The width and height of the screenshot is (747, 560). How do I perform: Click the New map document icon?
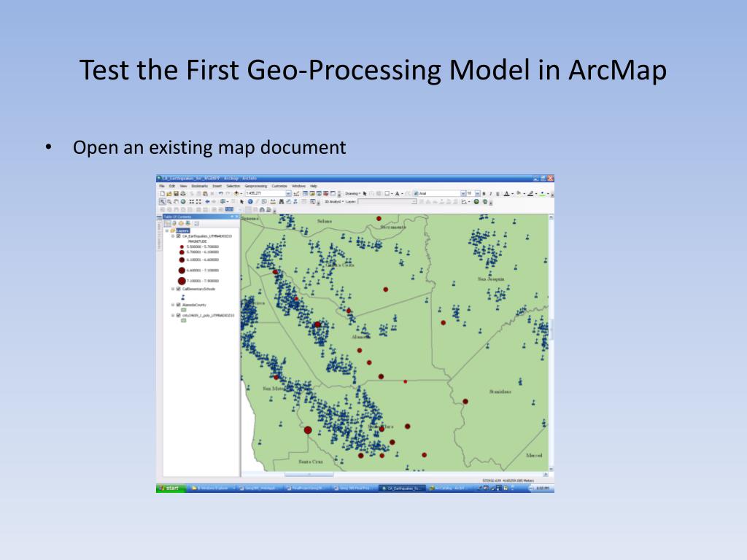(x=162, y=194)
